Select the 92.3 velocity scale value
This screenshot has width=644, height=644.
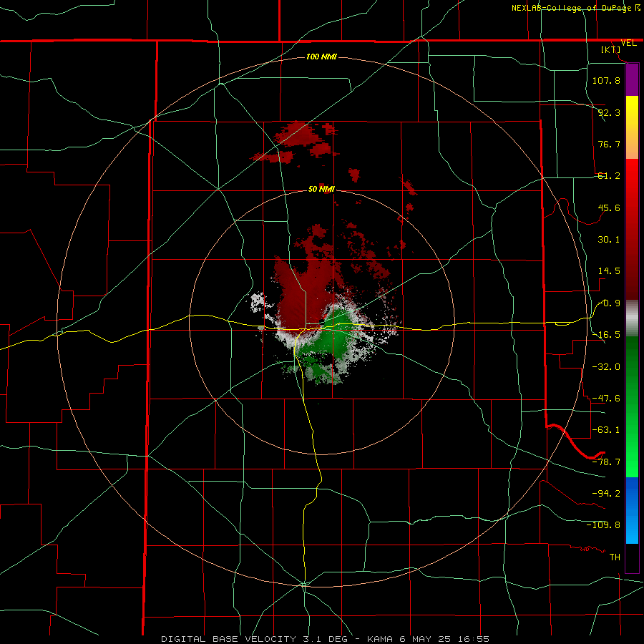[609, 112]
